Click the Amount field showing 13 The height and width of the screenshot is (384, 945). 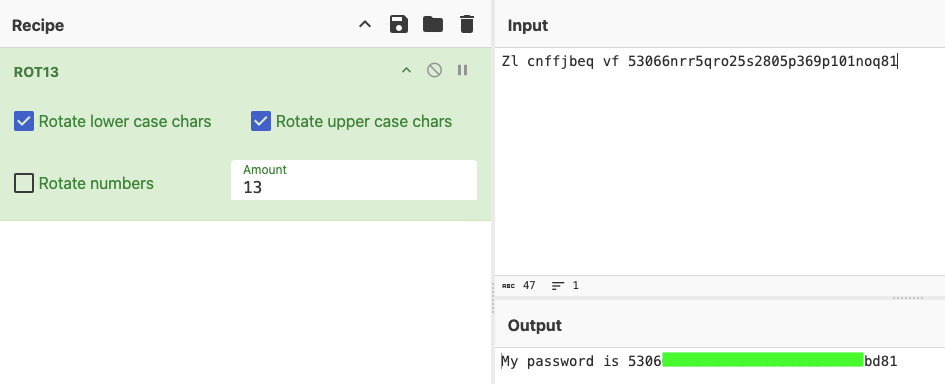(x=354, y=180)
